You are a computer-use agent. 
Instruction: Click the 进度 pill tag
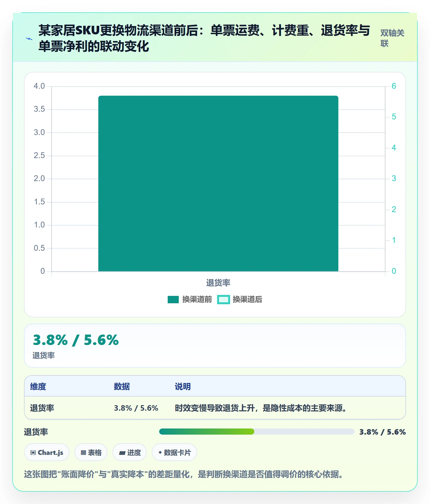pos(130,452)
